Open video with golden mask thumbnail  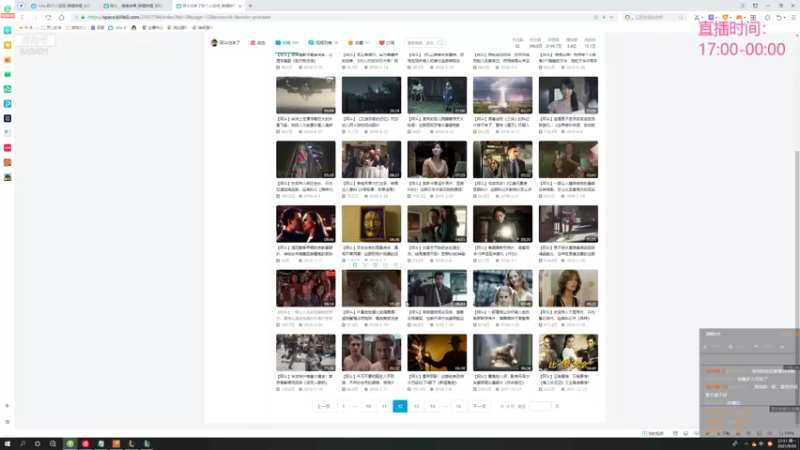pos(371,224)
